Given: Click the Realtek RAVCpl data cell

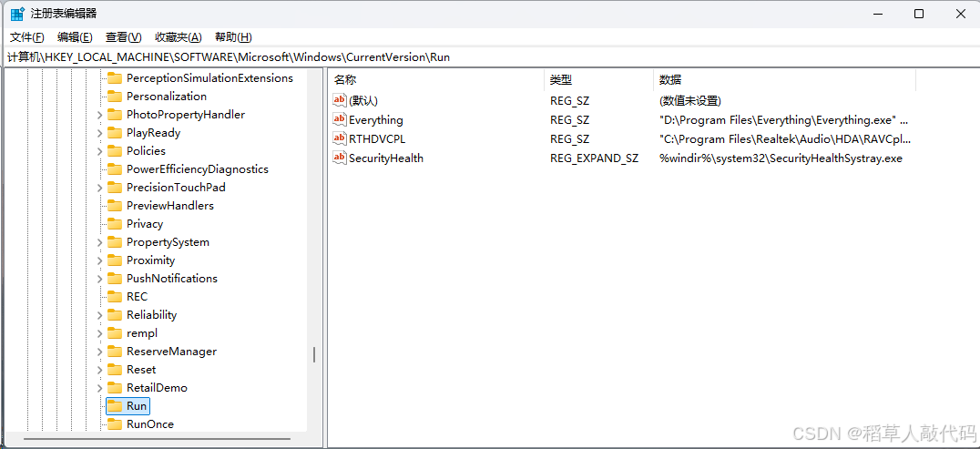Looking at the screenshot, I should click(785, 138).
